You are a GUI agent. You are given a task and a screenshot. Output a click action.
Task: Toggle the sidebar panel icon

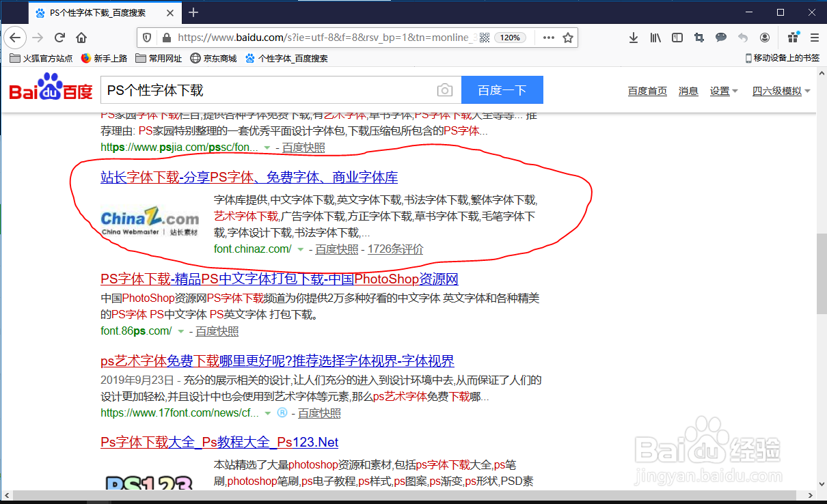pyautogui.click(x=677, y=38)
